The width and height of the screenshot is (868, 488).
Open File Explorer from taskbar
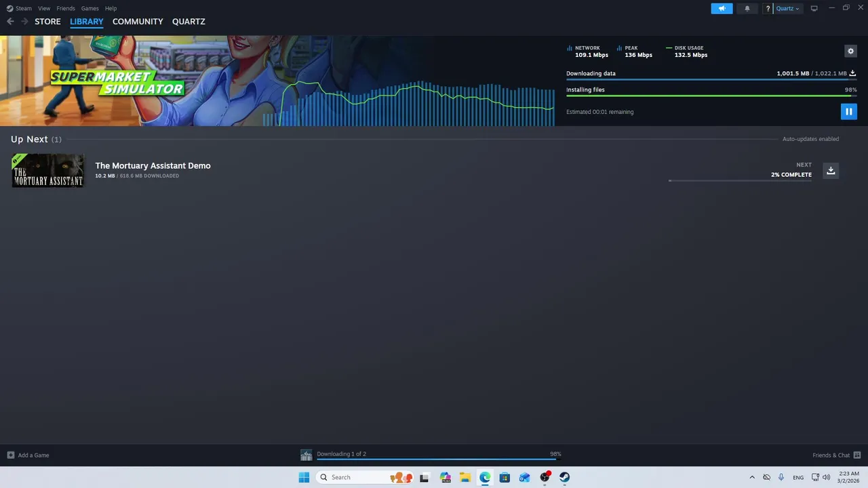(x=465, y=477)
